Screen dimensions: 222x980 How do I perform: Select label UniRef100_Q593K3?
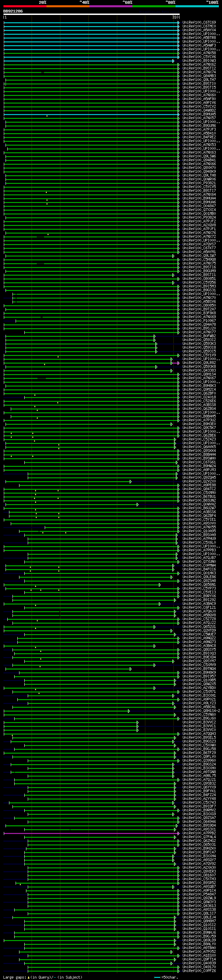tap(199, 343)
